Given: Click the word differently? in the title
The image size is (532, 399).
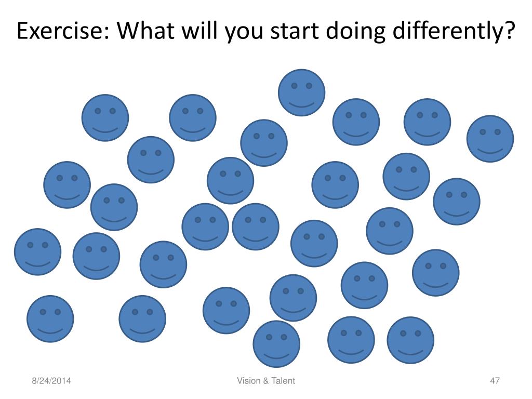Looking at the screenshot, I should click(454, 31).
